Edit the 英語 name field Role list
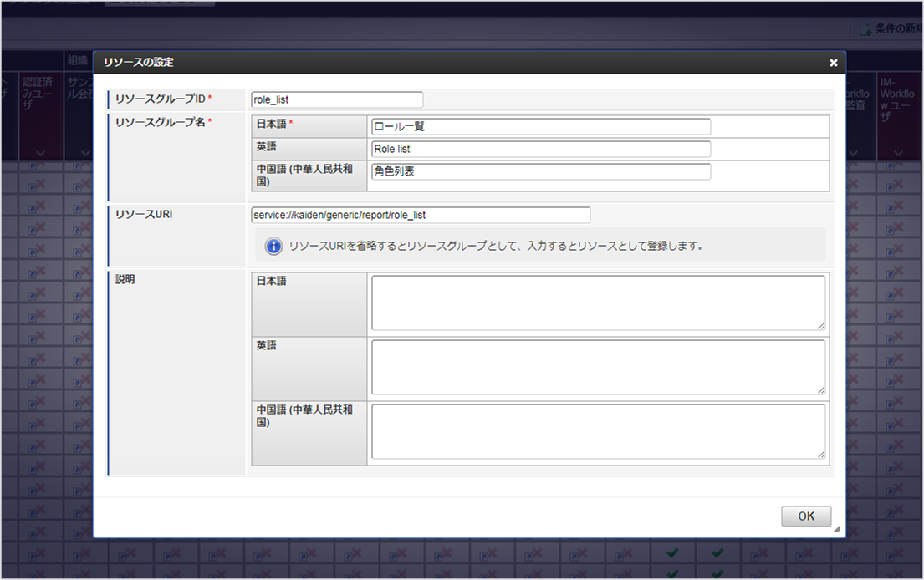The image size is (924, 580). tap(541, 149)
